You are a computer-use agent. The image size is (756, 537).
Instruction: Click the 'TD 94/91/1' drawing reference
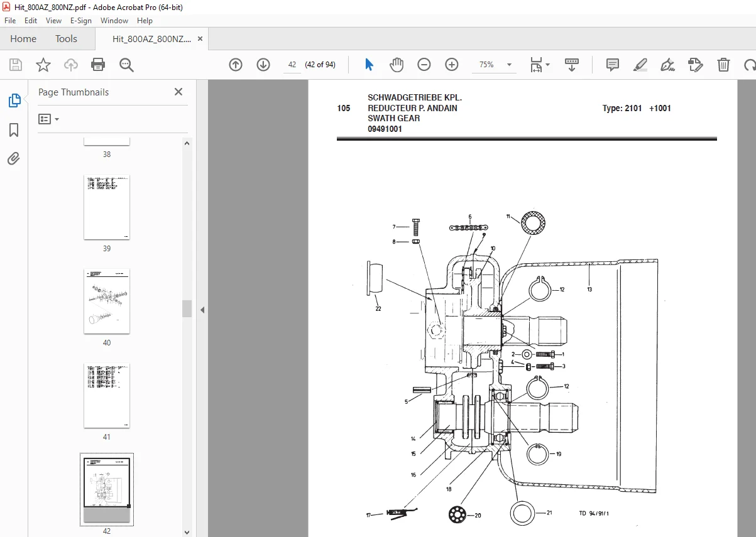(x=594, y=513)
